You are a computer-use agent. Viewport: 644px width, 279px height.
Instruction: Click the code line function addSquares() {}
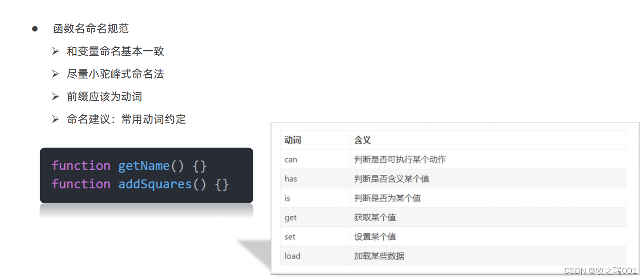click(x=140, y=184)
